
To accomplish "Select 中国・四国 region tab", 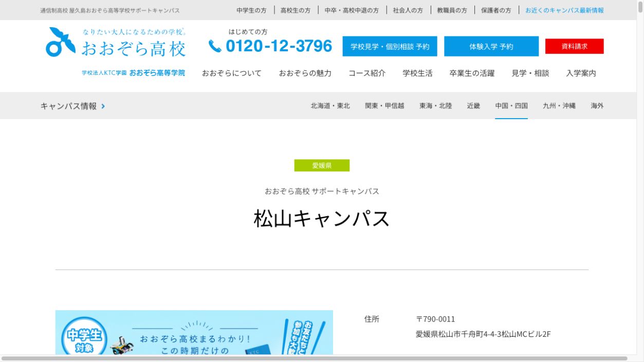I will click(511, 106).
